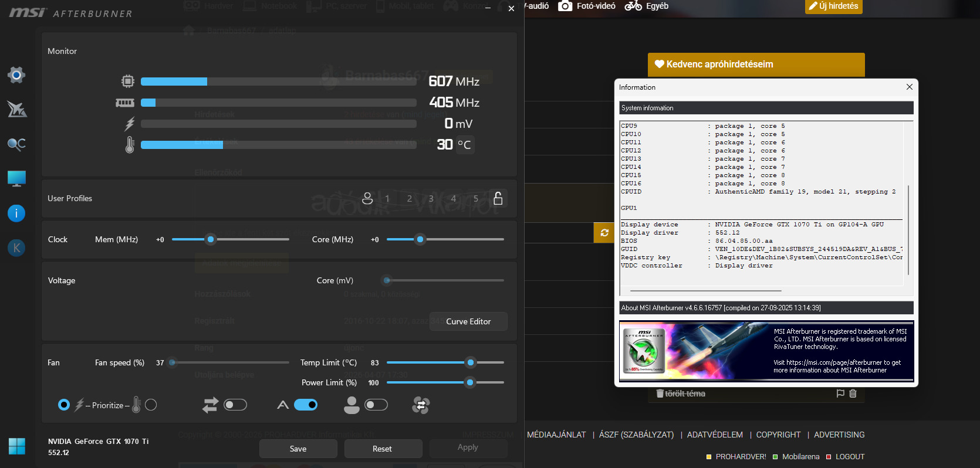
Task: Click the Mem (MHz) clock slider
Action: pyautogui.click(x=231, y=239)
